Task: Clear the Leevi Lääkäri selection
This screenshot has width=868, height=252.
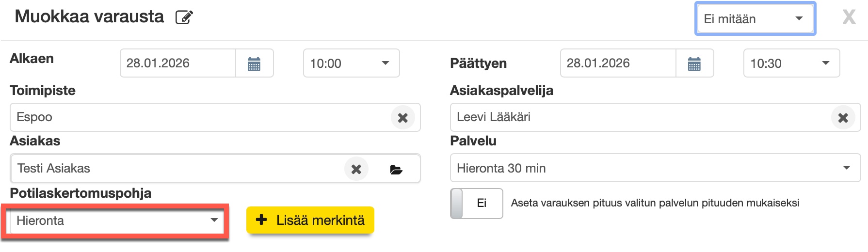Action: 843,118
